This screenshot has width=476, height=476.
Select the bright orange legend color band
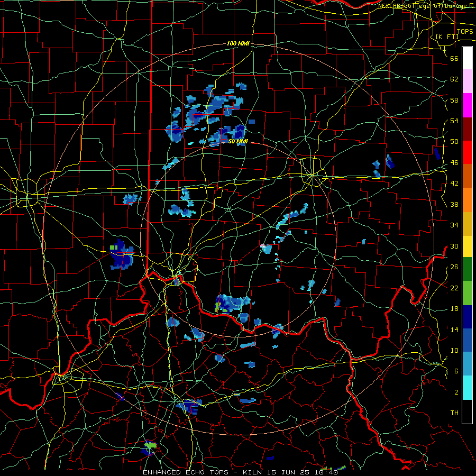point(467,200)
